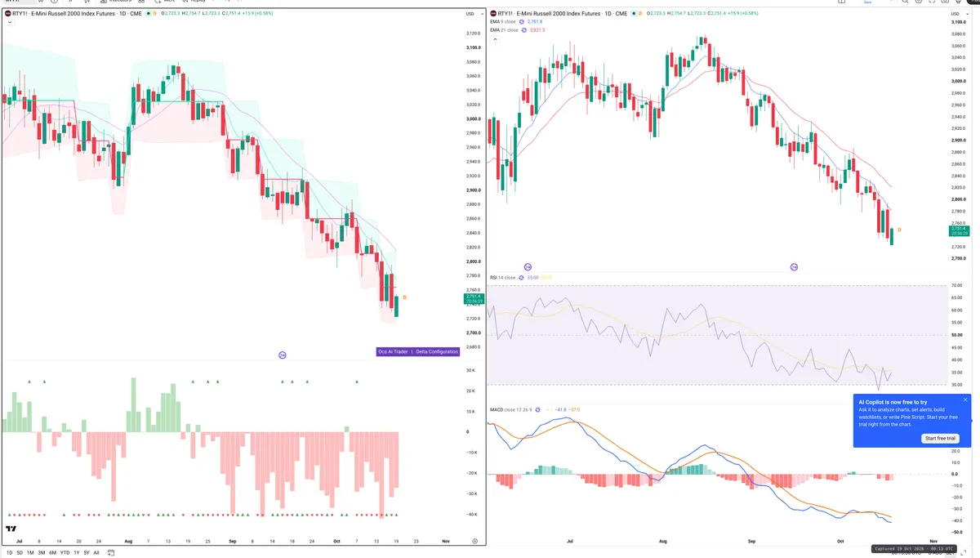
Task: Click the orange D marker beside the right chart's price
Action: click(899, 230)
